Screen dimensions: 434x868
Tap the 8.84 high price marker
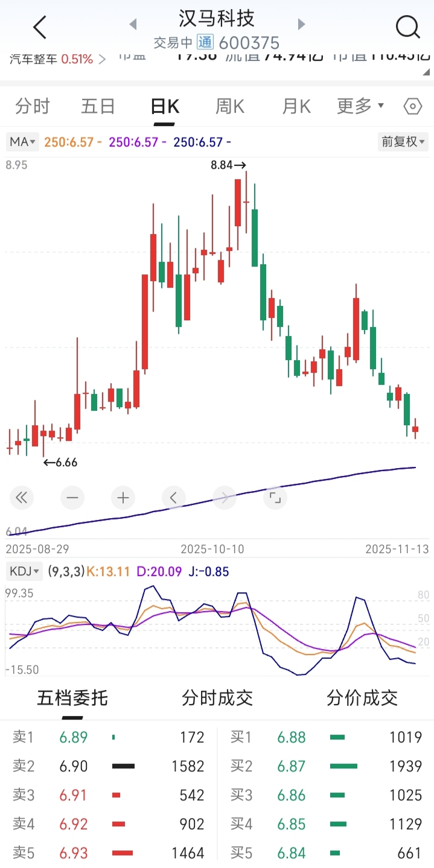(228, 164)
